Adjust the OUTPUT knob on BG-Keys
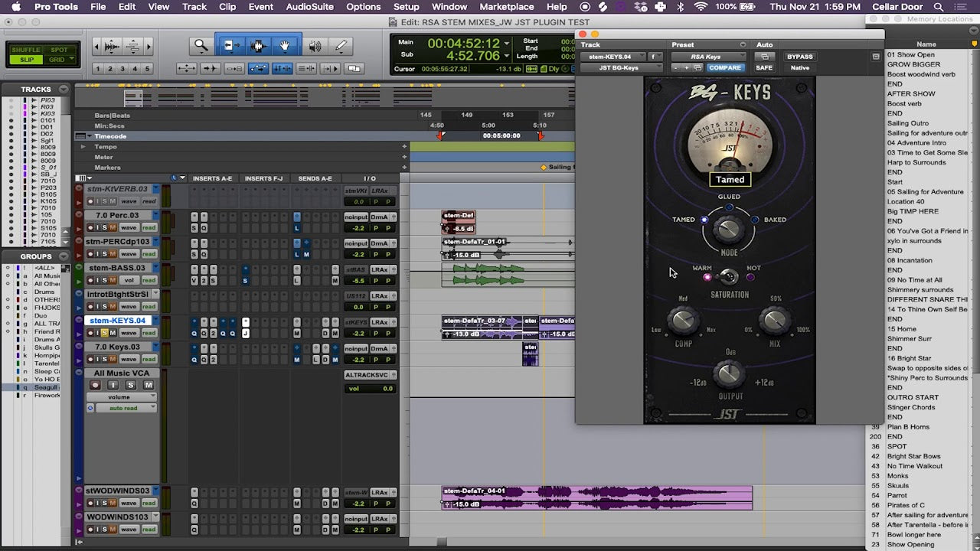The image size is (980, 551). [x=729, y=374]
